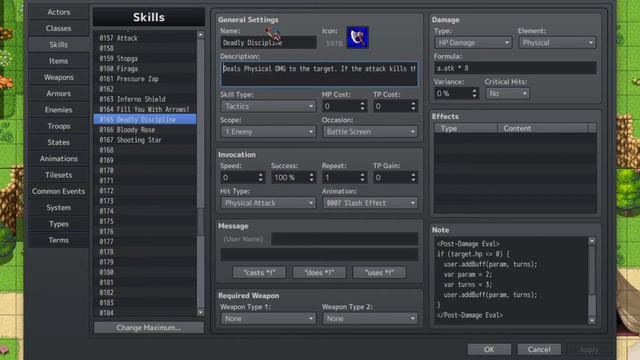Click the first Message text field

pyautogui.click(x=344, y=239)
